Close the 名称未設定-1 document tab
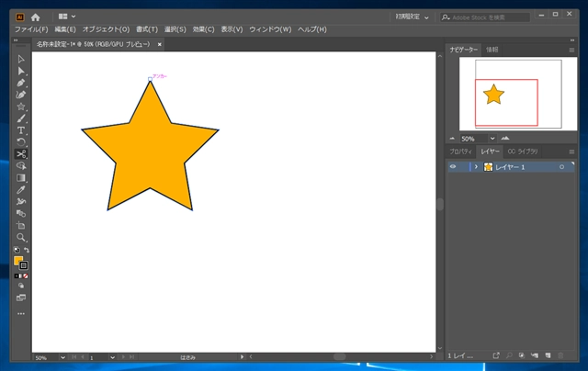The width and height of the screenshot is (588, 371). click(159, 44)
